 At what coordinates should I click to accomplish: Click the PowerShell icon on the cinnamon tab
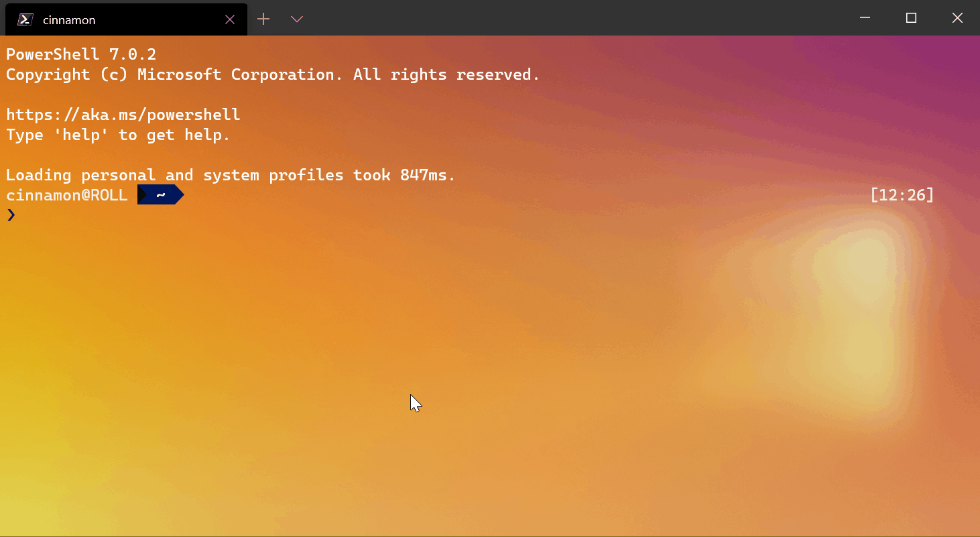[25, 19]
